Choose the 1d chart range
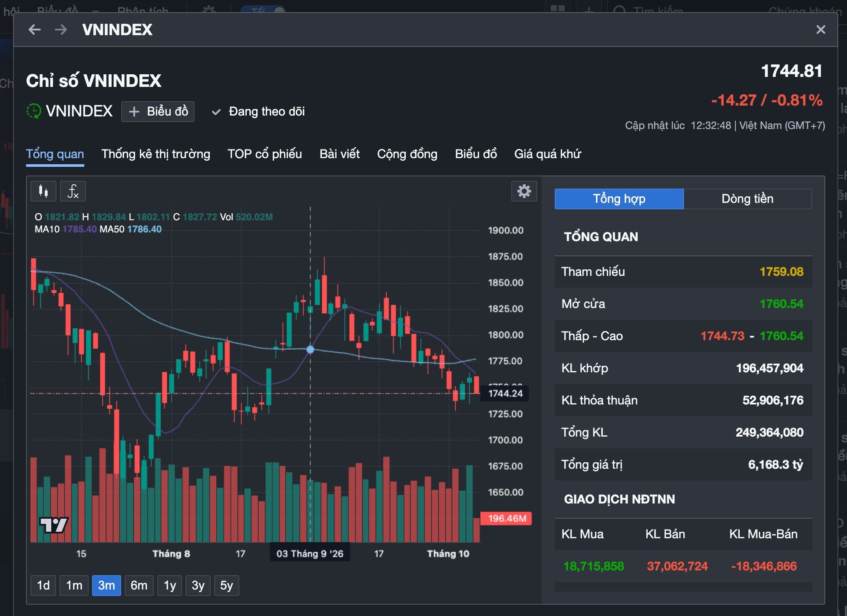Image resolution: width=847 pixels, height=616 pixels. coord(43,586)
